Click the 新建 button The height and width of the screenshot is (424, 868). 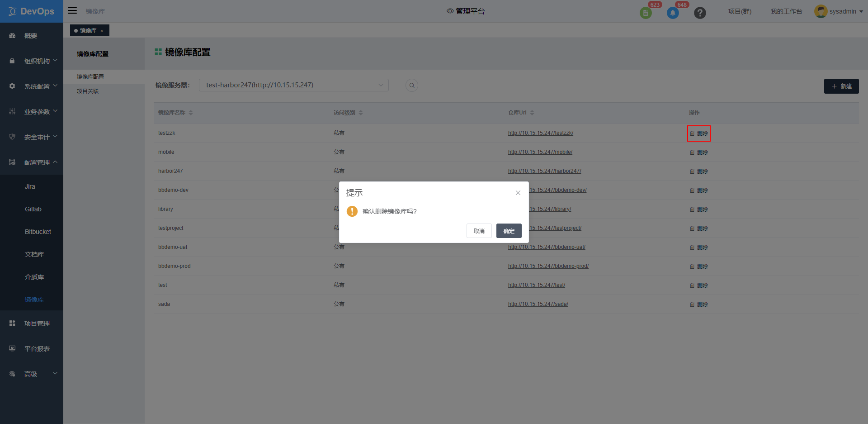coord(841,86)
